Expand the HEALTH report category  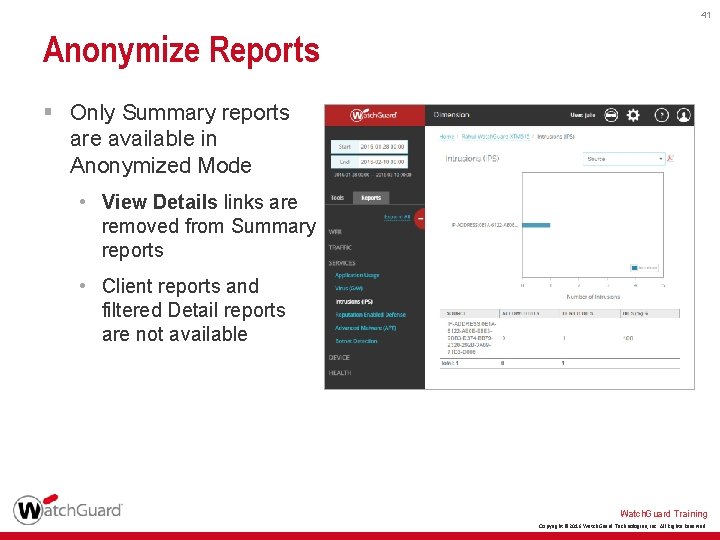coord(340,373)
